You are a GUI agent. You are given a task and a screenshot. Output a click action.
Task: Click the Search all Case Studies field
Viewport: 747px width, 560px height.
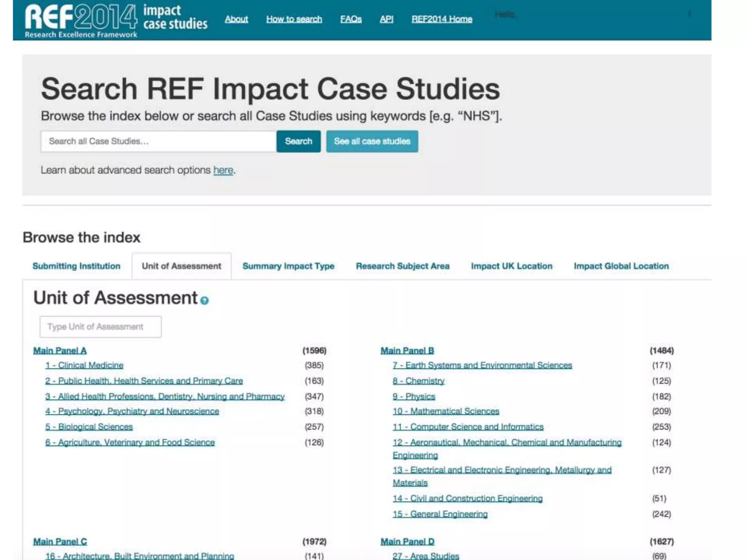[x=158, y=141]
